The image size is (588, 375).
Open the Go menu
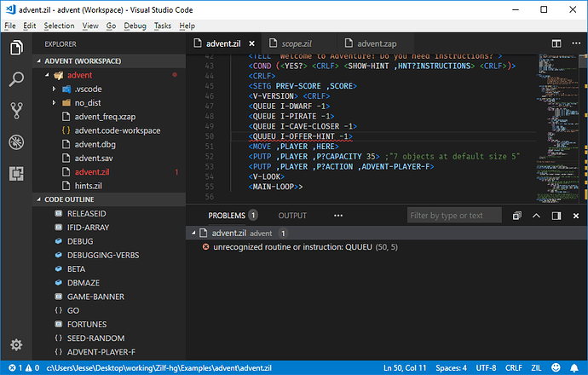[111, 26]
